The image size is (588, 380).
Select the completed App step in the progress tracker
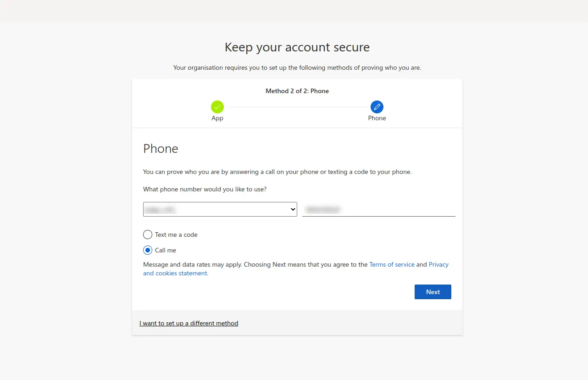[x=217, y=106]
